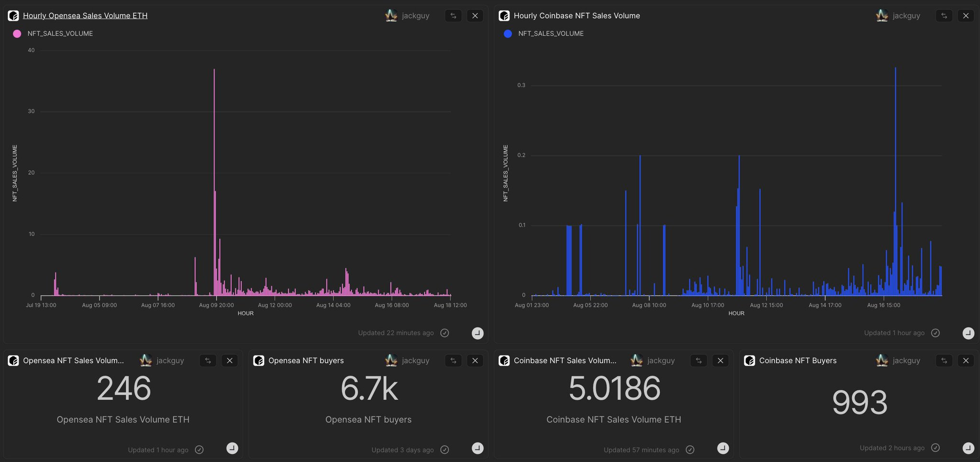Click the Flipside logo beside Hourly Coinbase NFT Sales Volume

point(504,16)
